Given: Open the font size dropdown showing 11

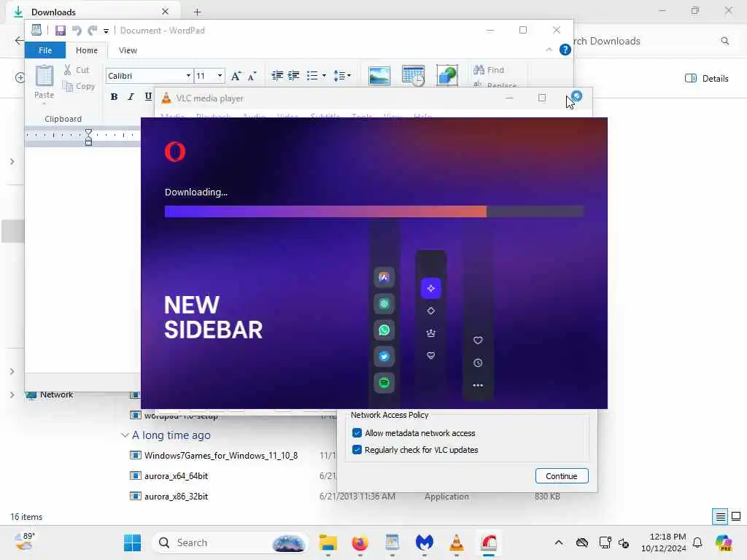Looking at the screenshot, I should [x=220, y=76].
